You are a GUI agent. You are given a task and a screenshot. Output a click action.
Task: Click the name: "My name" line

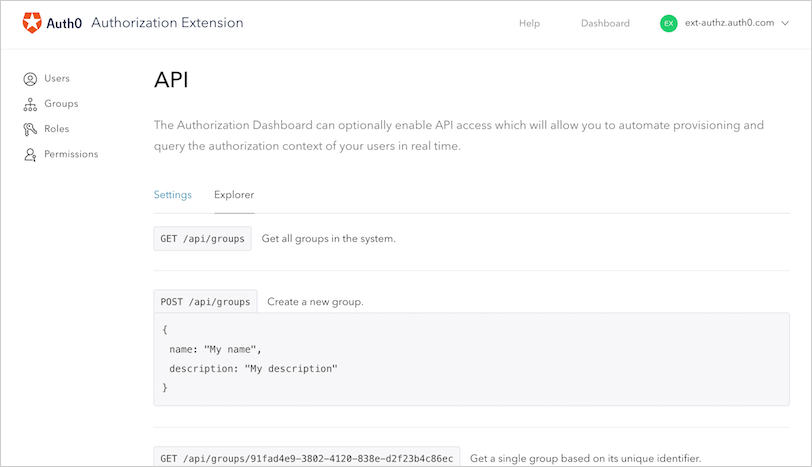(x=215, y=349)
